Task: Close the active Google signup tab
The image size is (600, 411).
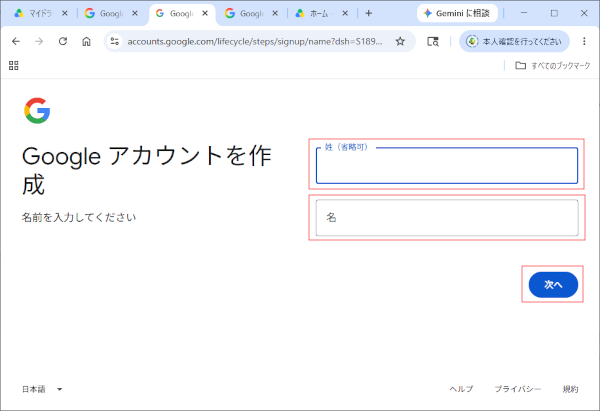Action: [x=205, y=13]
